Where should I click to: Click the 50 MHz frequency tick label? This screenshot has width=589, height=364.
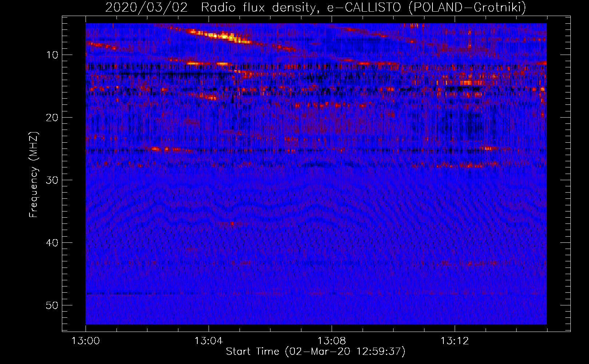click(x=52, y=305)
